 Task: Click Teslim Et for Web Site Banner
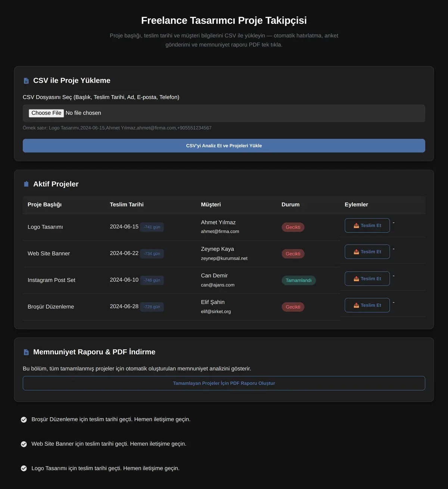pyautogui.click(x=367, y=252)
